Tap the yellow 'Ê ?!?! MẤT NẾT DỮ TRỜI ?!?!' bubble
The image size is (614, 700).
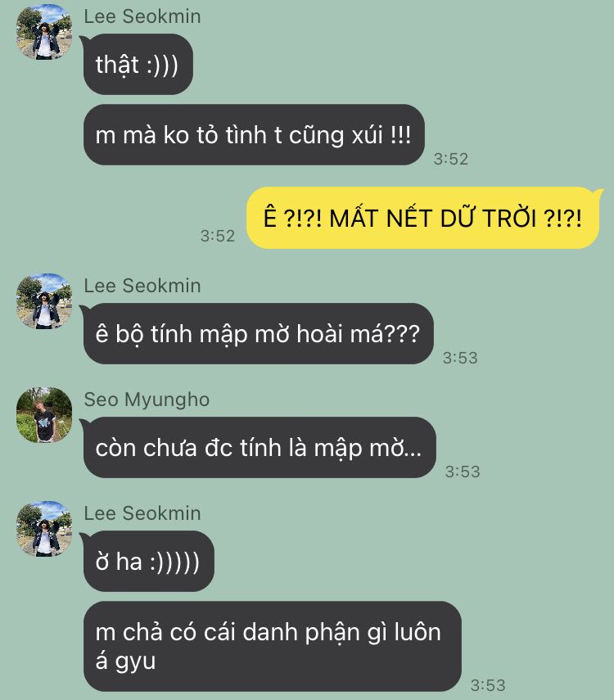pyautogui.click(x=423, y=218)
